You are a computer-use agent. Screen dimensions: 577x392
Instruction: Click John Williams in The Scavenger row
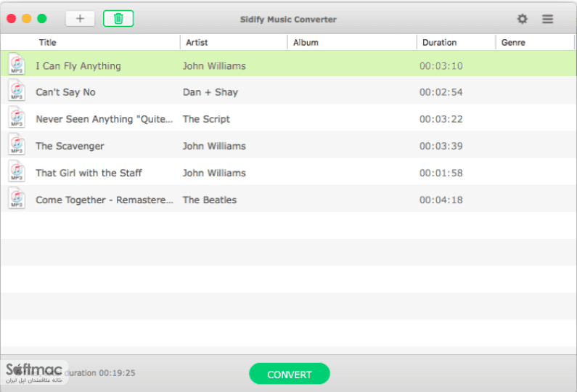pyautogui.click(x=214, y=146)
